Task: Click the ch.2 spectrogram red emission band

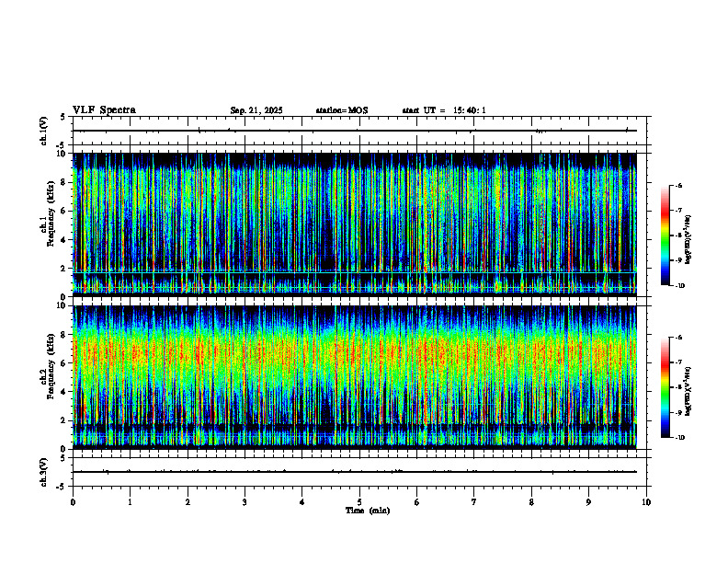Action: click(x=355, y=355)
